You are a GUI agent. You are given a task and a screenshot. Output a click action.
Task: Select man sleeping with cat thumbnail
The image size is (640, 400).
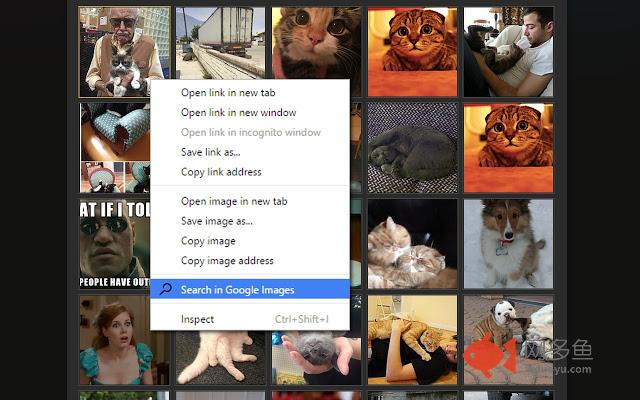(508, 52)
